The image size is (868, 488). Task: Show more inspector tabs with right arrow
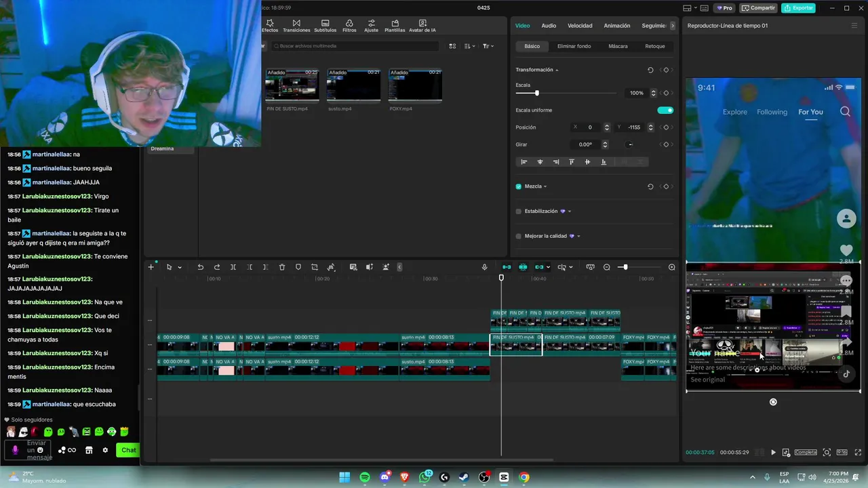672,26
